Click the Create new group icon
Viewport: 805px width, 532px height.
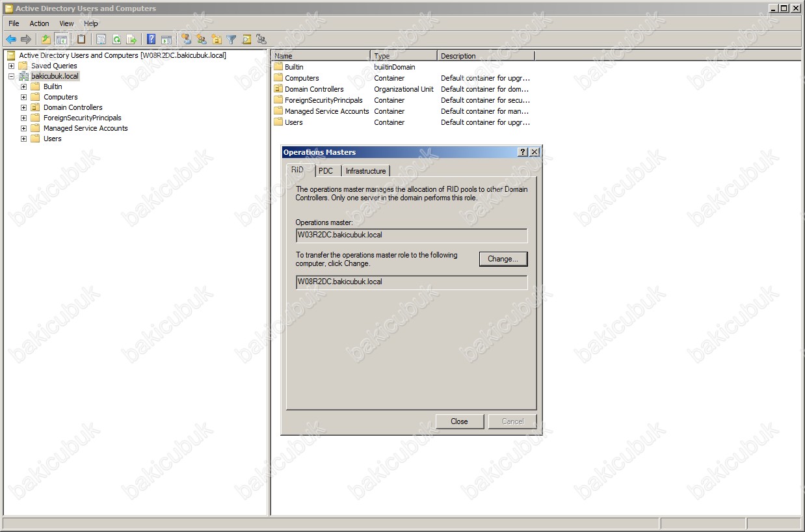click(x=202, y=40)
